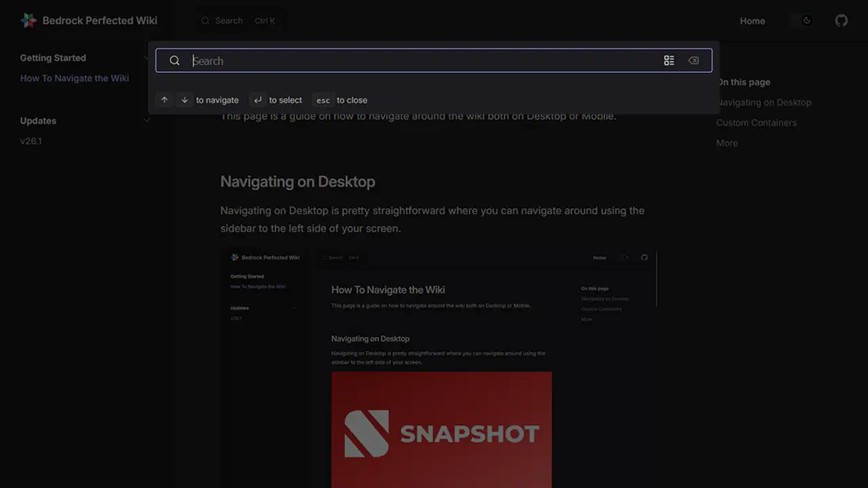Click the Getting Started section title
The height and width of the screenshot is (488, 868).
pos(53,58)
